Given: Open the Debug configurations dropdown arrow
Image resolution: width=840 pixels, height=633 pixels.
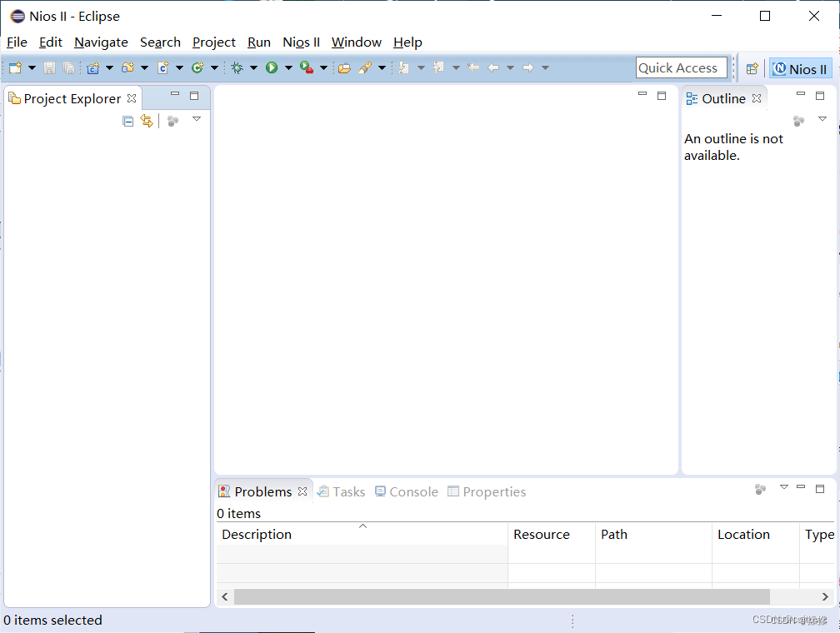Looking at the screenshot, I should [254, 68].
